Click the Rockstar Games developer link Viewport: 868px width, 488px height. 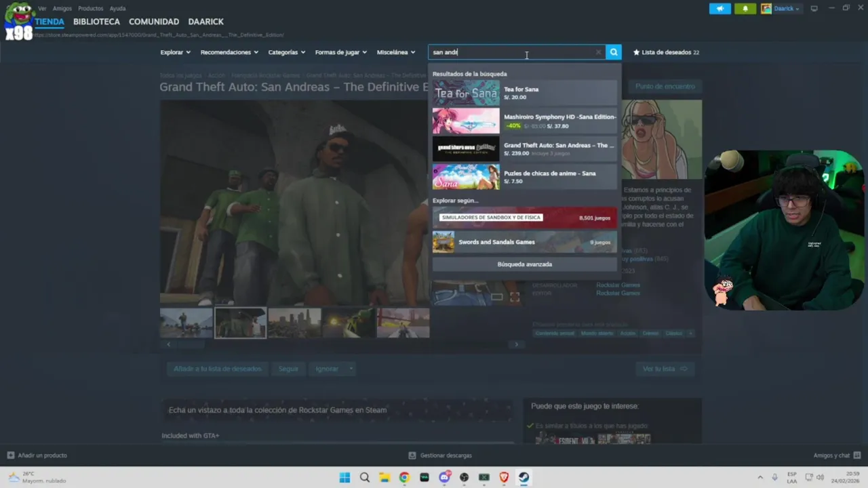(x=618, y=285)
